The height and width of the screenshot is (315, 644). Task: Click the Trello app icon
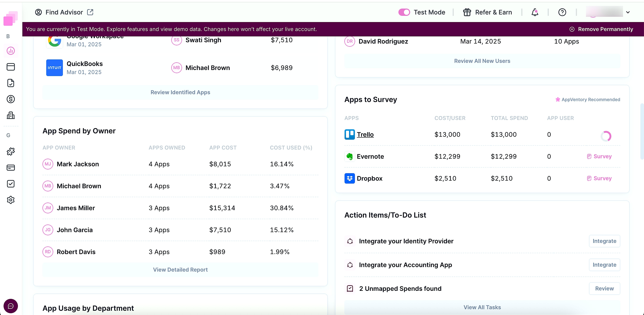point(350,134)
